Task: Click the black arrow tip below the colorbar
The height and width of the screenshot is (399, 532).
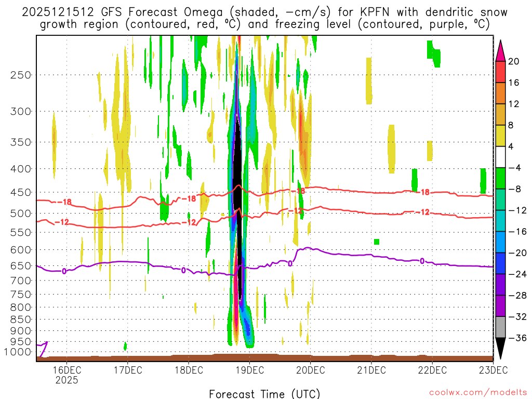Action: (x=500, y=347)
